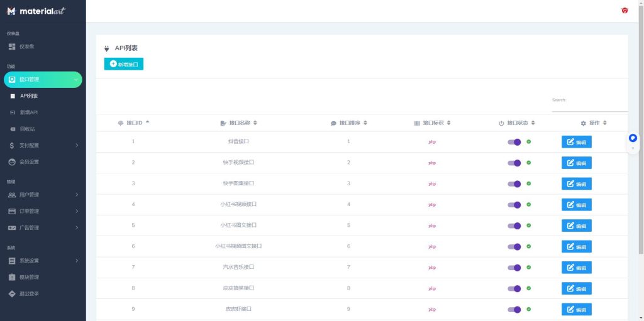Viewport: 644px width, 321px height.
Task: Edit the 快手图集接口 row
Action: [577, 184]
